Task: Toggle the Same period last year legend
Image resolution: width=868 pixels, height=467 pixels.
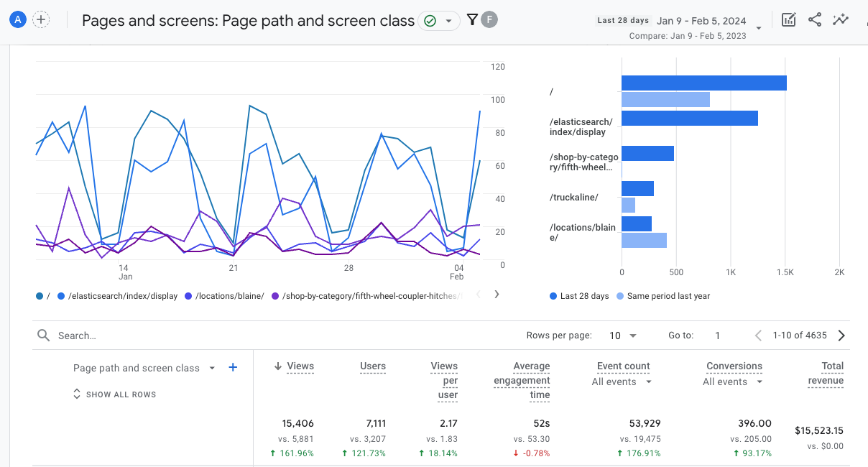Action: (x=663, y=296)
